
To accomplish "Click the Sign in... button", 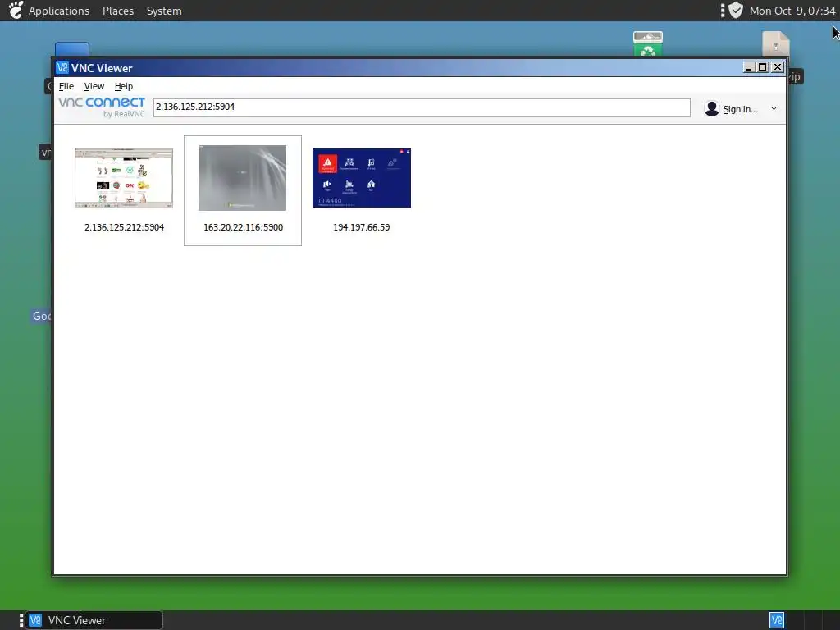I will click(x=741, y=109).
